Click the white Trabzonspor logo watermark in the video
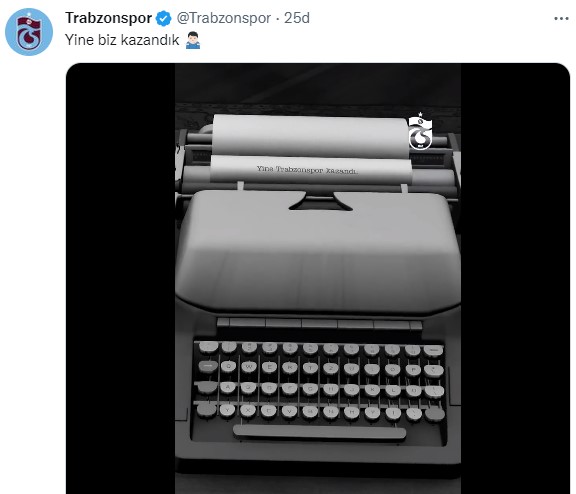This screenshot has width=576, height=494. point(420,131)
